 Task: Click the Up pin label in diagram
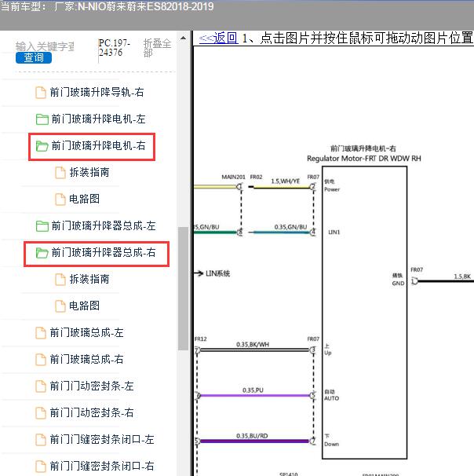point(327,353)
